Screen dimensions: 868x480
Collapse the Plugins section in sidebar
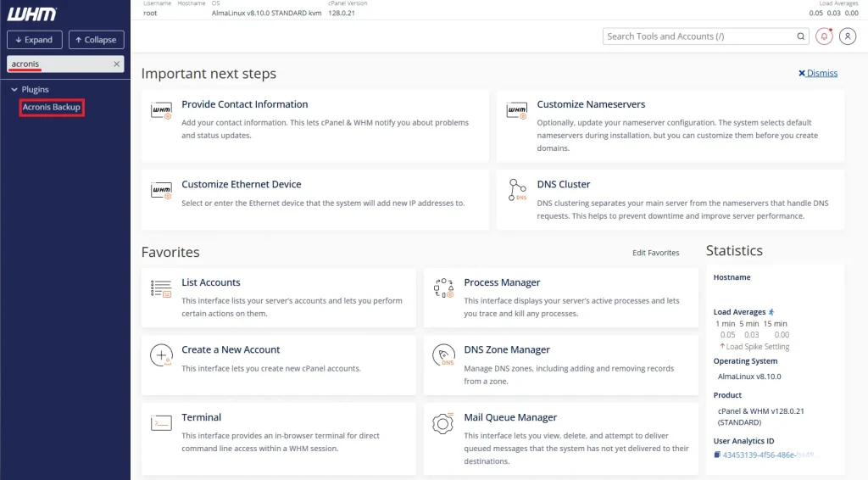tap(14, 90)
